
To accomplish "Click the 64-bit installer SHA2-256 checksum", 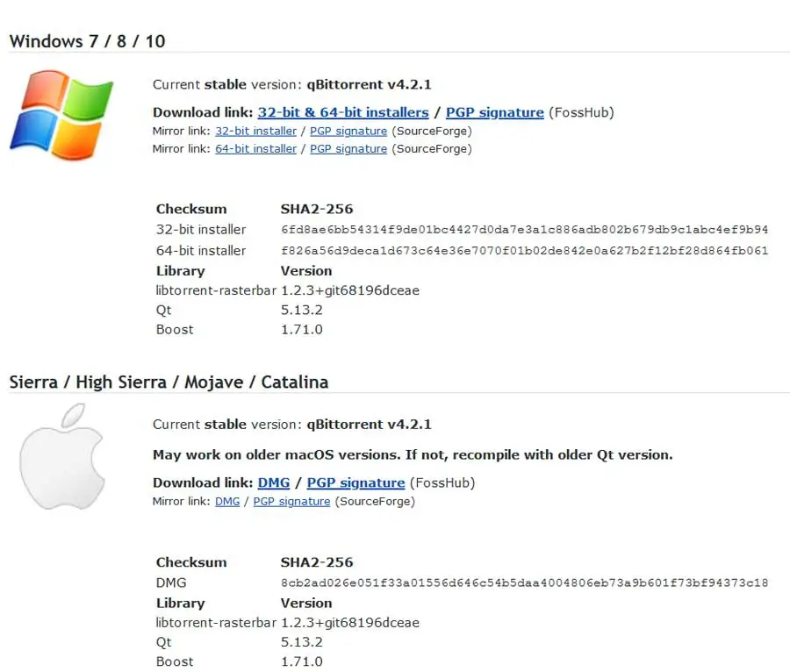I will coord(524,251).
